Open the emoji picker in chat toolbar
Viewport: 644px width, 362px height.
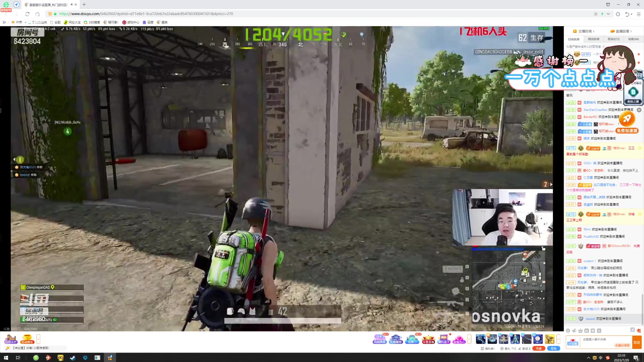(x=568, y=330)
